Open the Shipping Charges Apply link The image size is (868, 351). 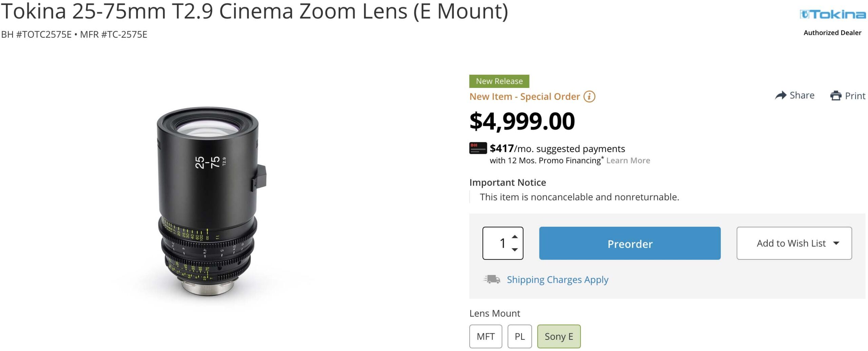557,280
